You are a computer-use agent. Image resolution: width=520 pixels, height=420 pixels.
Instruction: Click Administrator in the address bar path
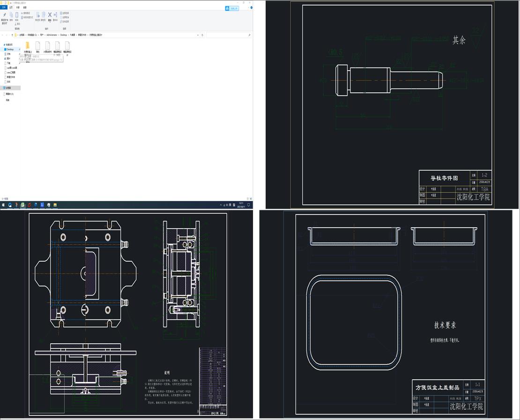coord(52,35)
